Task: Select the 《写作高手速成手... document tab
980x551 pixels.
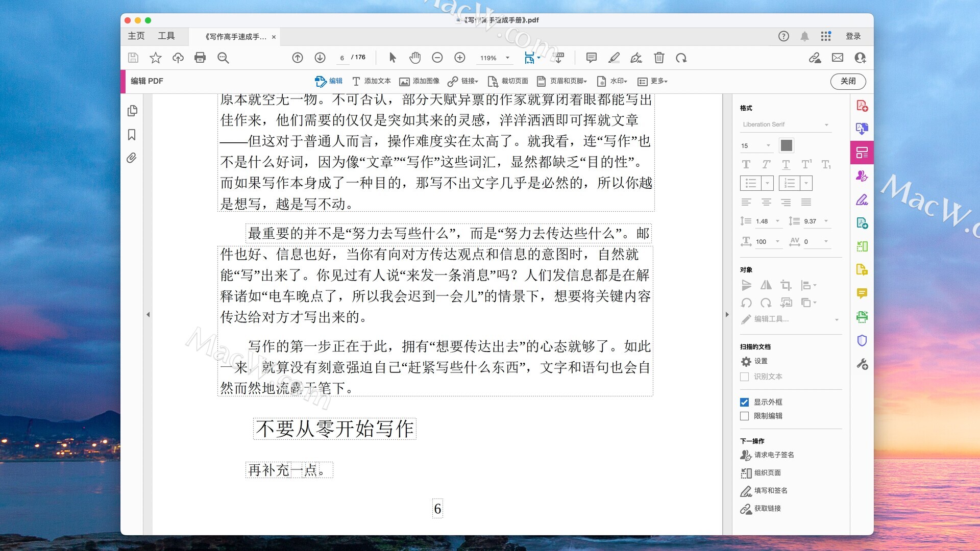Action: point(235,37)
